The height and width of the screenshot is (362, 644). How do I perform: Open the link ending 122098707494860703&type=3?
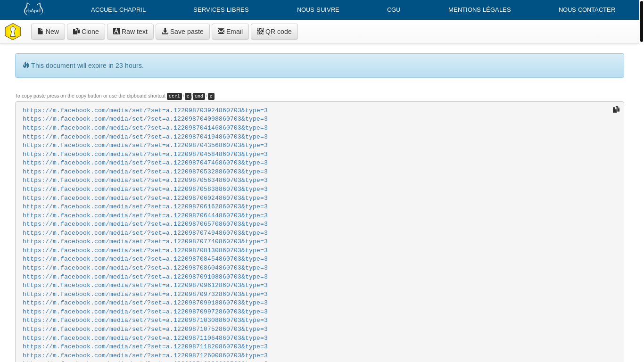[145, 233]
